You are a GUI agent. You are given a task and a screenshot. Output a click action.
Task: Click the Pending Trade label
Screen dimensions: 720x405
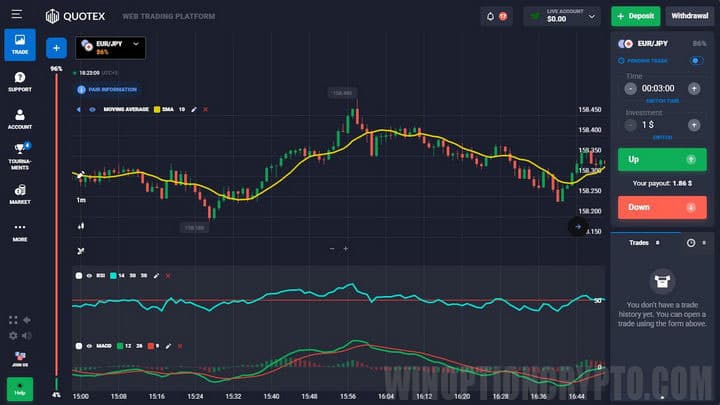[647, 61]
